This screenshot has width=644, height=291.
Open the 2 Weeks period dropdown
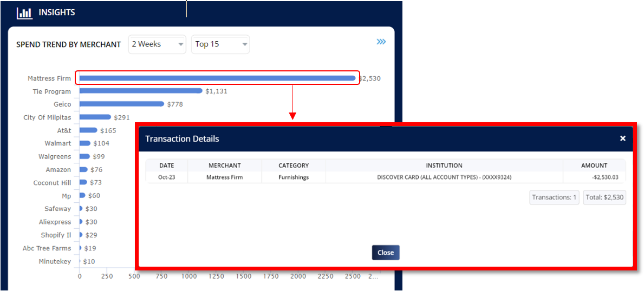point(157,44)
